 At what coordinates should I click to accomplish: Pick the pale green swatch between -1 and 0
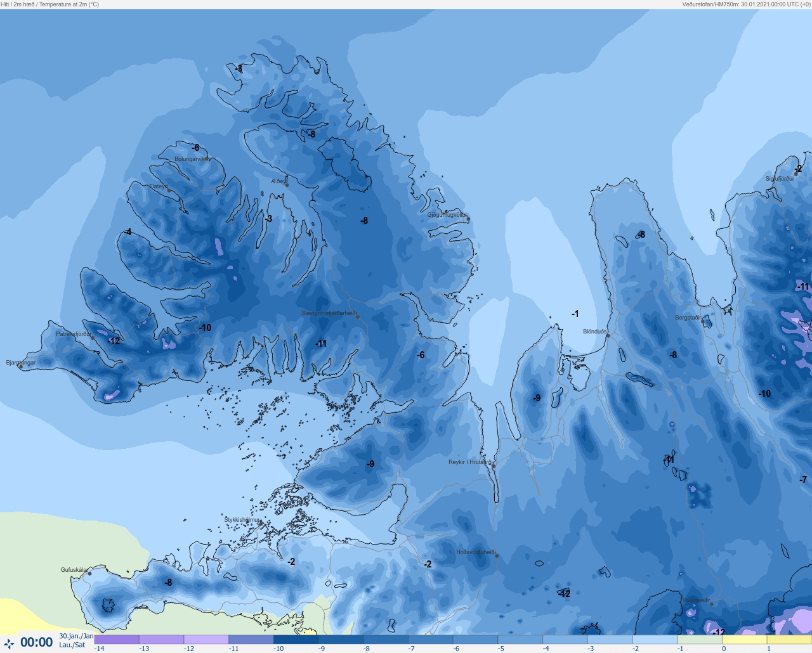700,640
